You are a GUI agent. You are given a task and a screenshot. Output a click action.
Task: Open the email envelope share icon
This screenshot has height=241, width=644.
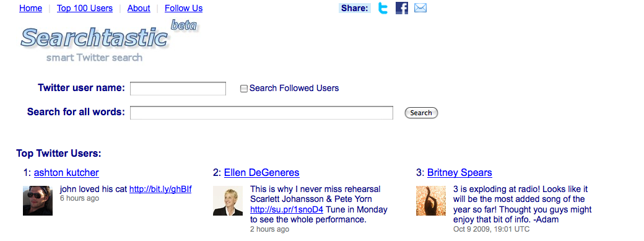[x=420, y=8]
